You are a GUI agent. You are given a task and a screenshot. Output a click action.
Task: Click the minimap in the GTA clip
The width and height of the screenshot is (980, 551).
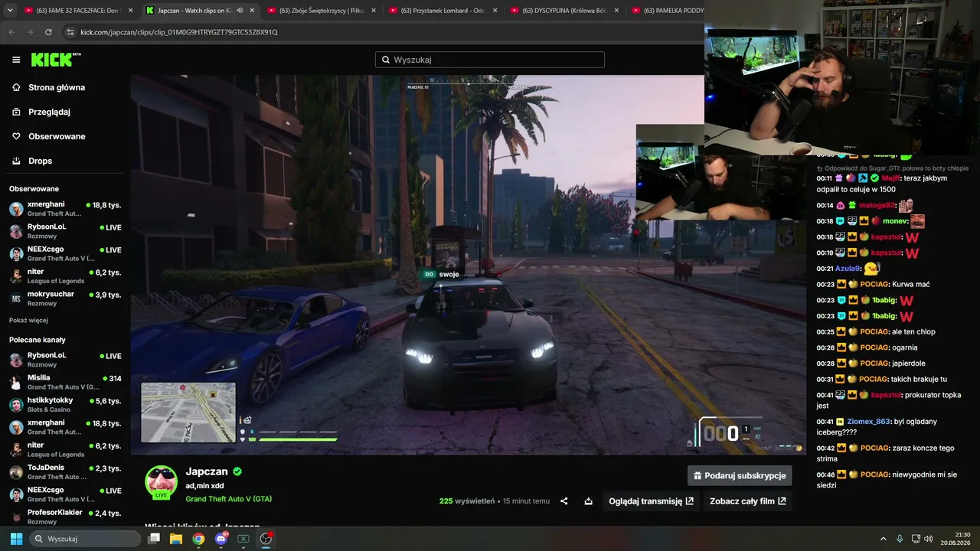[x=188, y=412]
